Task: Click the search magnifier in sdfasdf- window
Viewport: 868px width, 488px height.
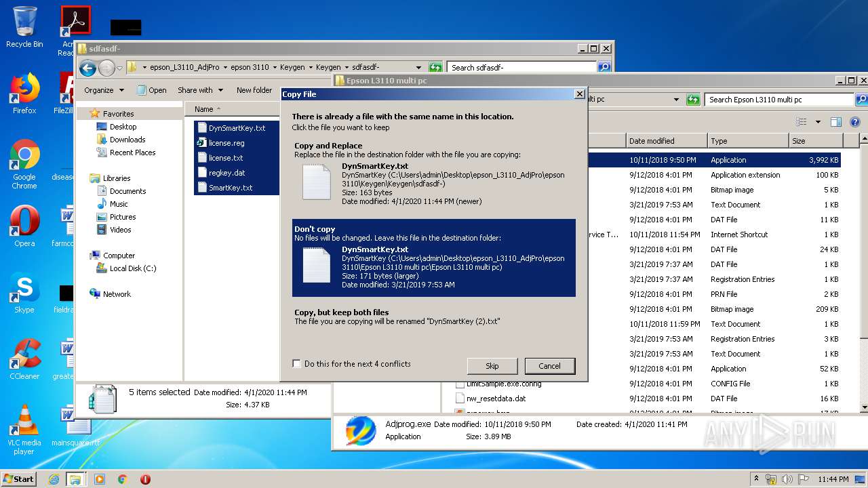Action: click(604, 67)
